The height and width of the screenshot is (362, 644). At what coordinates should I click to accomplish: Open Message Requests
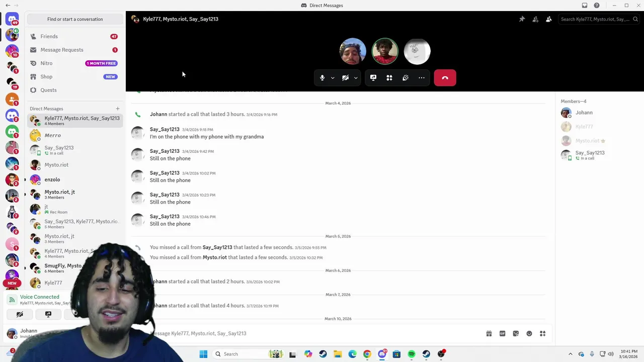point(75,50)
